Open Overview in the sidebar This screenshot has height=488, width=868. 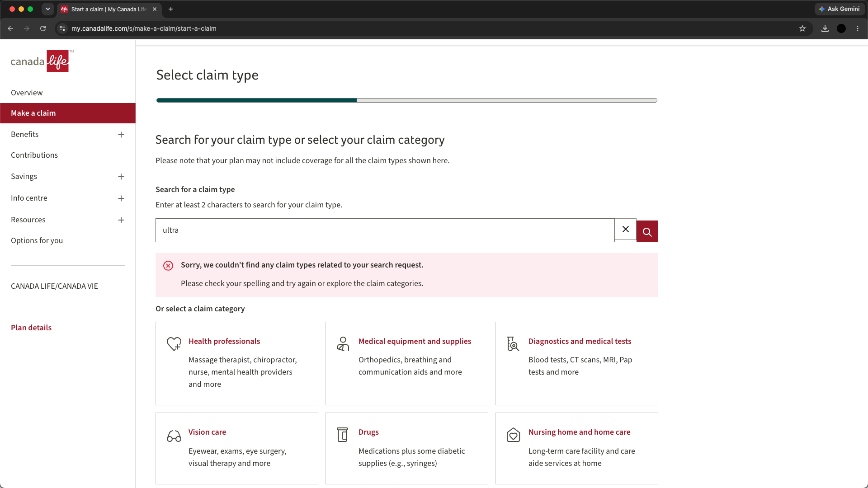27,93
